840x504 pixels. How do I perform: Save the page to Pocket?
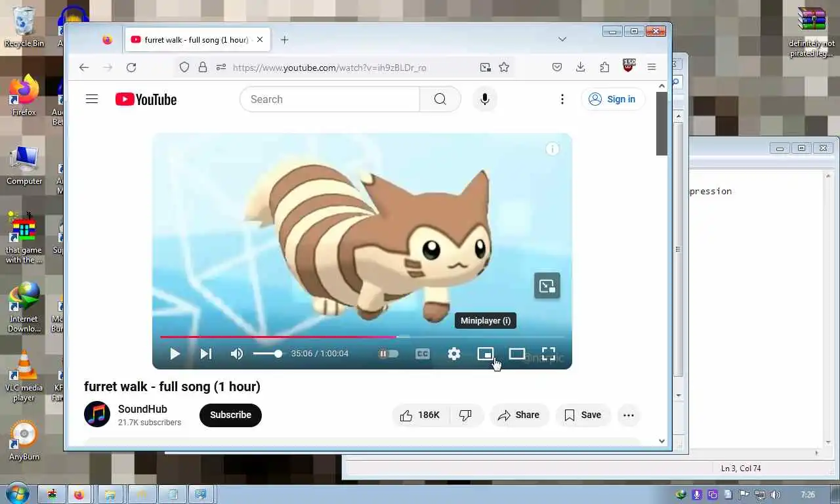[x=557, y=67]
